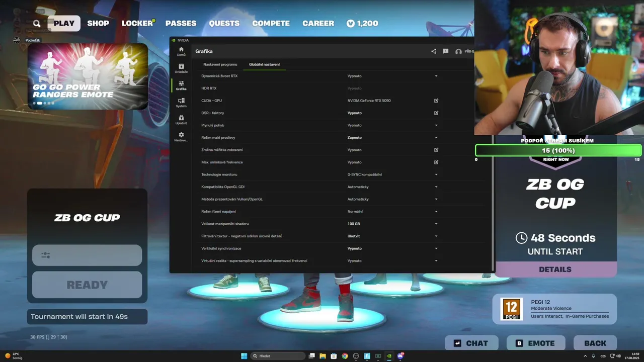This screenshot has width=644, height=362.
Task: Switch to Globální nastavení tab
Action: pyautogui.click(x=265, y=64)
